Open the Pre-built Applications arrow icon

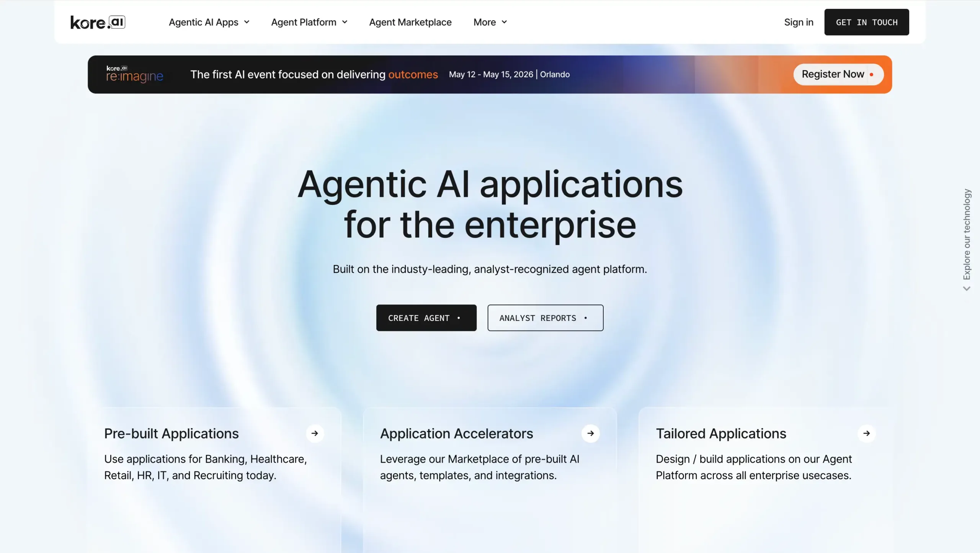pyautogui.click(x=315, y=434)
